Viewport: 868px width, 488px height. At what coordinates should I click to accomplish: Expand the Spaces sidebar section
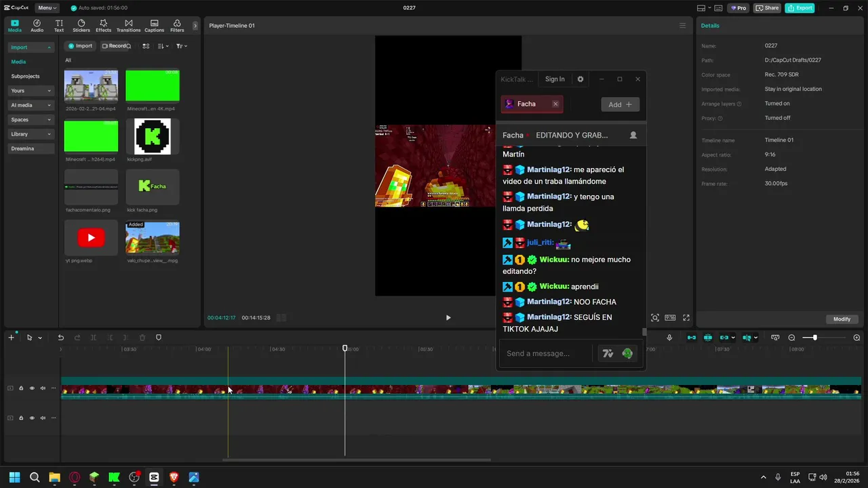(31, 119)
